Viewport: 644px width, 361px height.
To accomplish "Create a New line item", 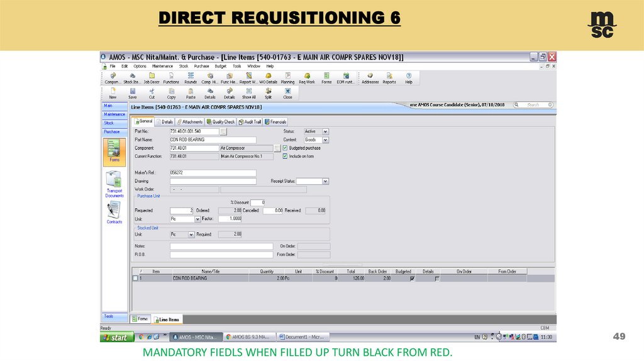I will pyautogui.click(x=113, y=93).
